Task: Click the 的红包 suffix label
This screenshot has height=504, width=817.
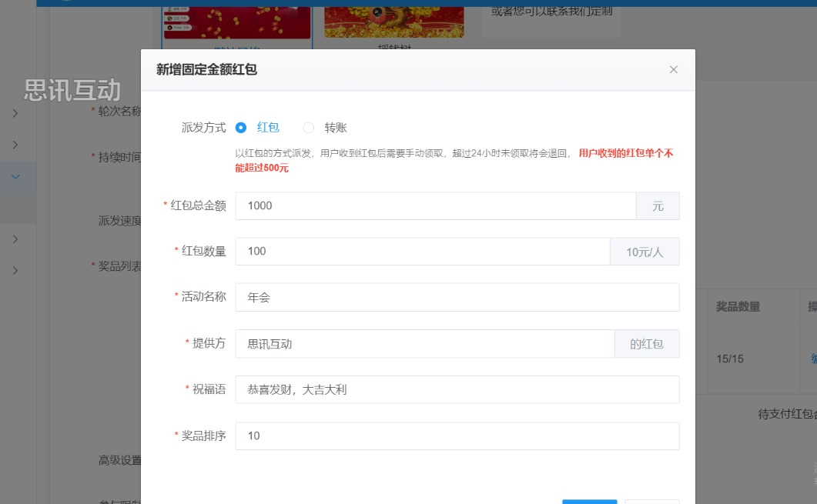Action: coord(647,344)
